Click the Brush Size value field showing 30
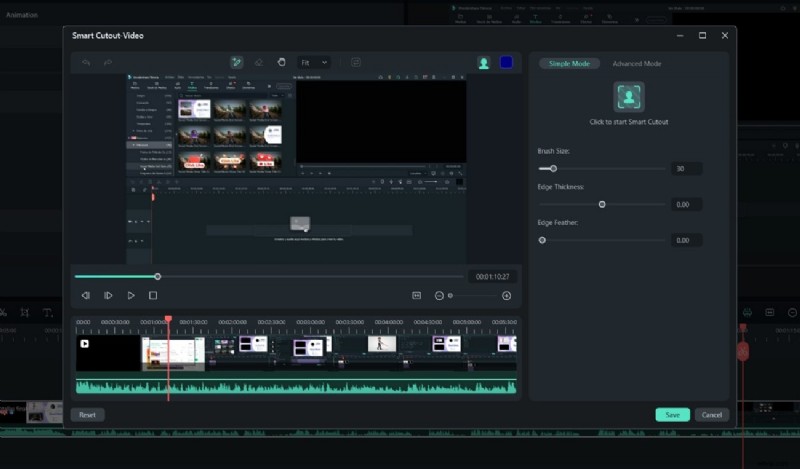The image size is (800, 469). (x=686, y=168)
